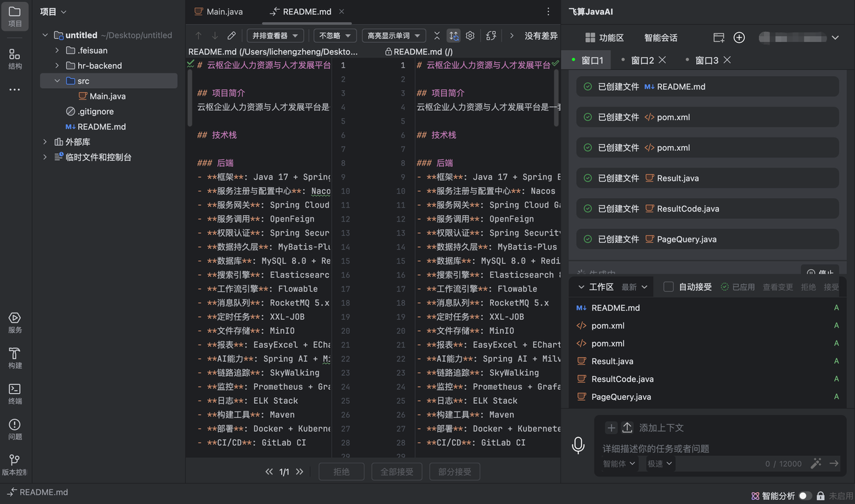Click the plus circle new chat icon
This screenshot has height=504, width=855.
pyautogui.click(x=739, y=37)
